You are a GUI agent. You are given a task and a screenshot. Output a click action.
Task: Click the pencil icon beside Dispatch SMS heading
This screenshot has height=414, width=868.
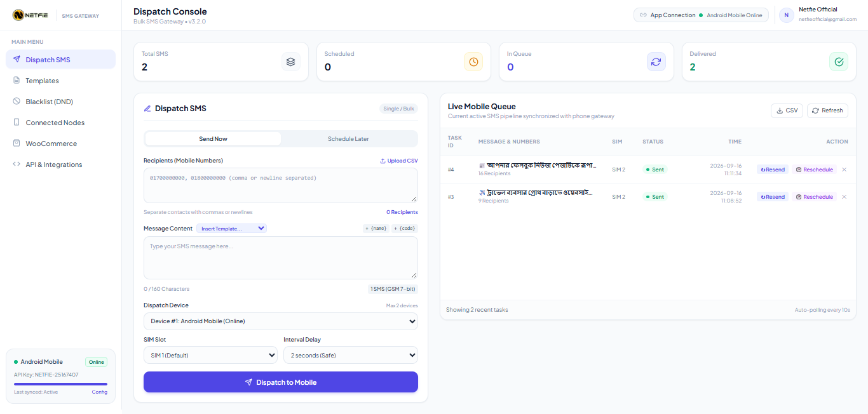point(147,109)
